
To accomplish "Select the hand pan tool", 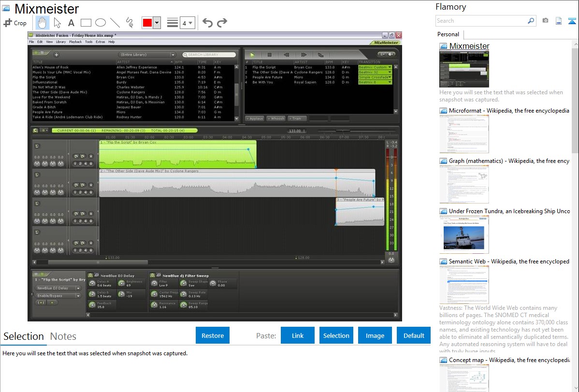I will point(42,23).
